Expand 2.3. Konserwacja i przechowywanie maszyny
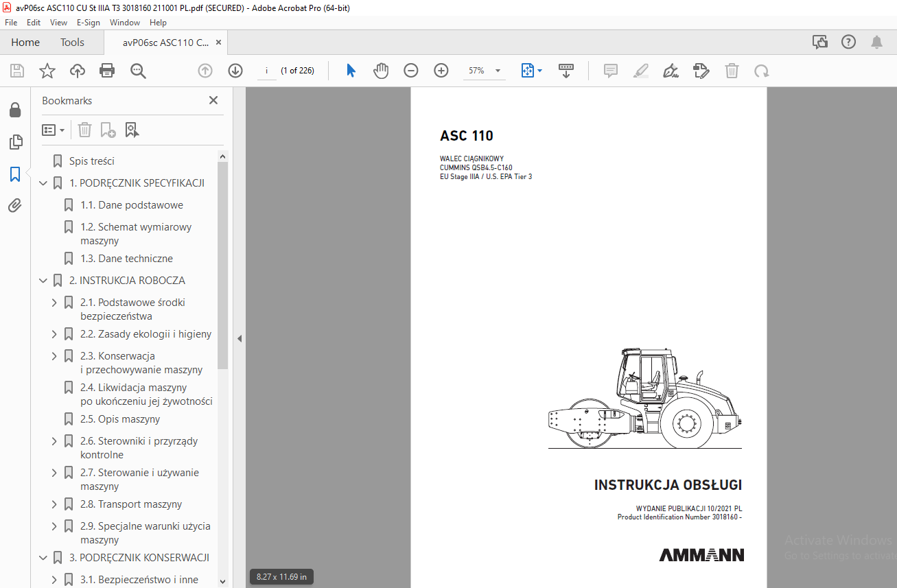Viewport: 897px width, 588px height. click(x=54, y=356)
